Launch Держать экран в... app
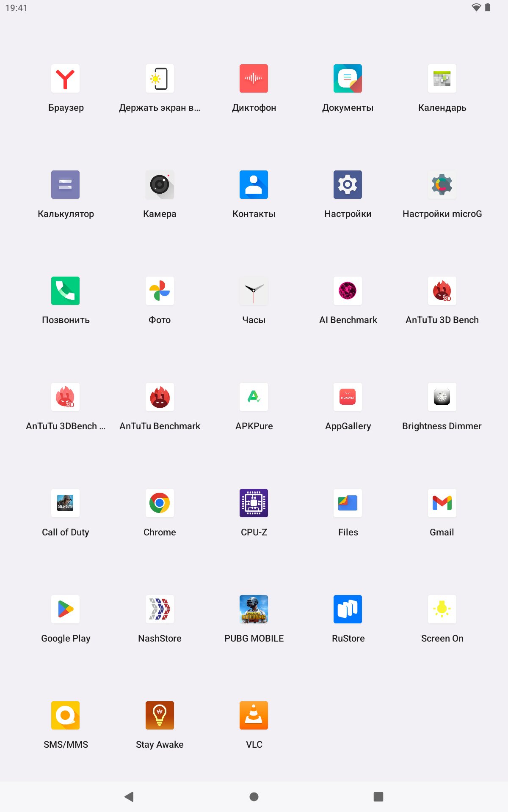The width and height of the screenshot is (508, 812). click(160, 79)
